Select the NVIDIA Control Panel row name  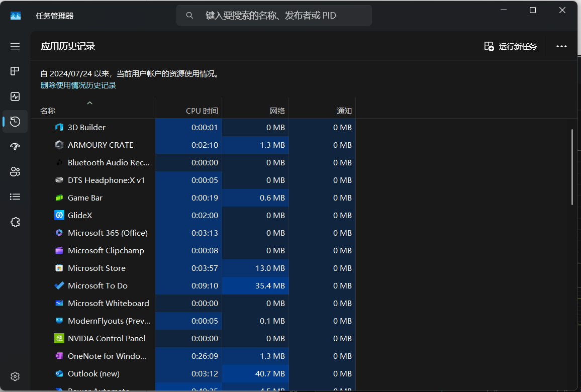point(107,338)
